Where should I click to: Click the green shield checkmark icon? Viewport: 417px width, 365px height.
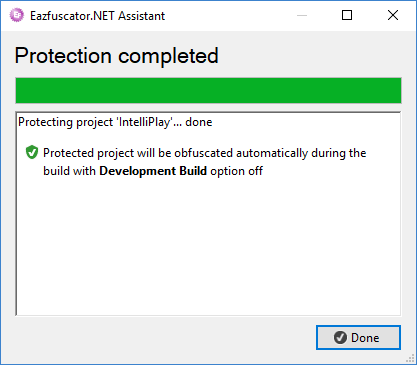pos(32,152)
